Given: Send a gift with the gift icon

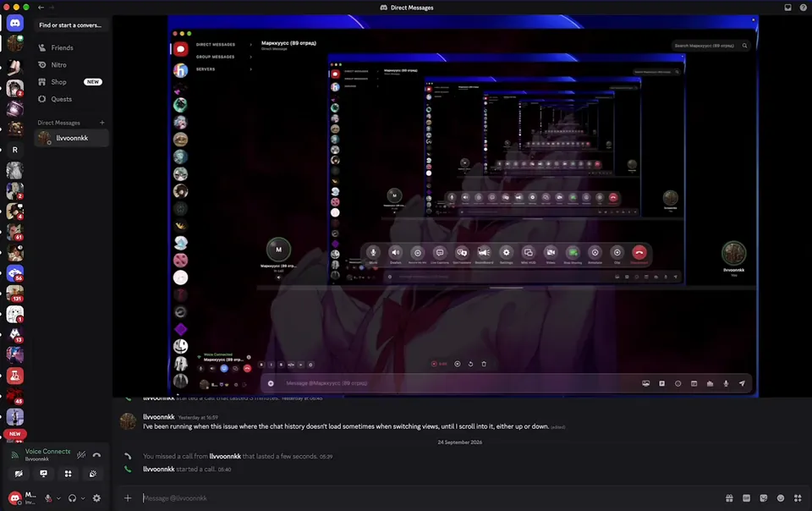Looking at the screenshot, I should (729, 498).
